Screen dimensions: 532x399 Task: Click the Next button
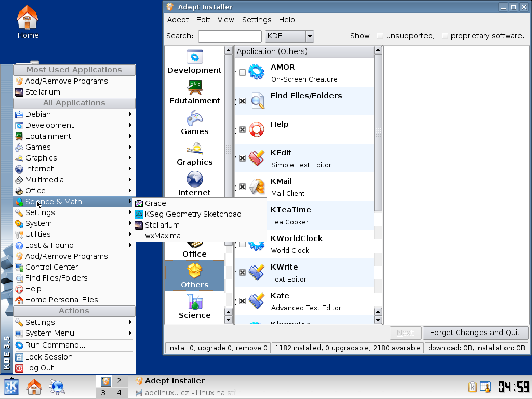tap(405, 332)
